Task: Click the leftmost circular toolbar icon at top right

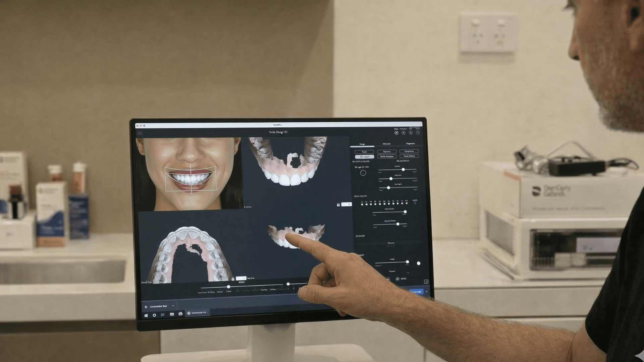Action: click(396, 133)
